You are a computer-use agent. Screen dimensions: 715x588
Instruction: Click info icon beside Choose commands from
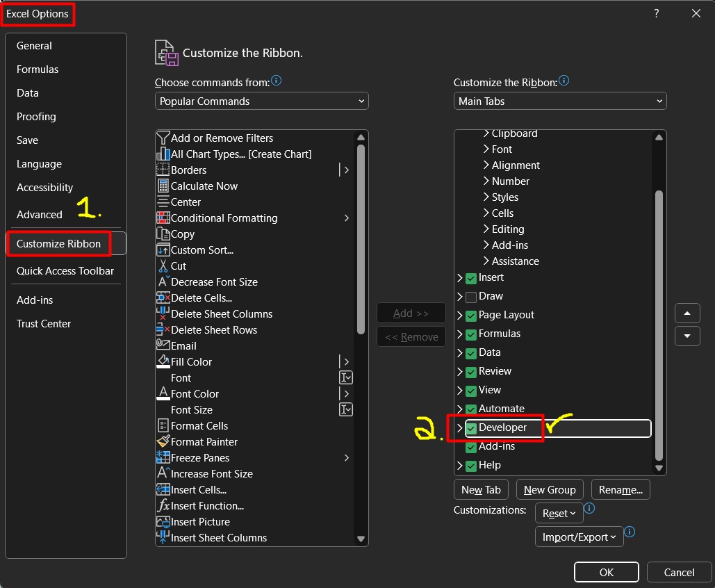tap(277, 81)
